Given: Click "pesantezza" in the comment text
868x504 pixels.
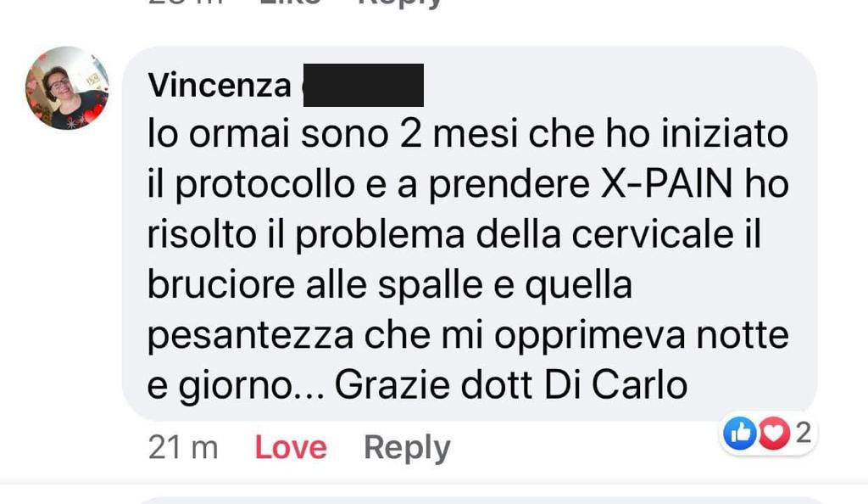Looking at the screenshot, I should point(250,336).
